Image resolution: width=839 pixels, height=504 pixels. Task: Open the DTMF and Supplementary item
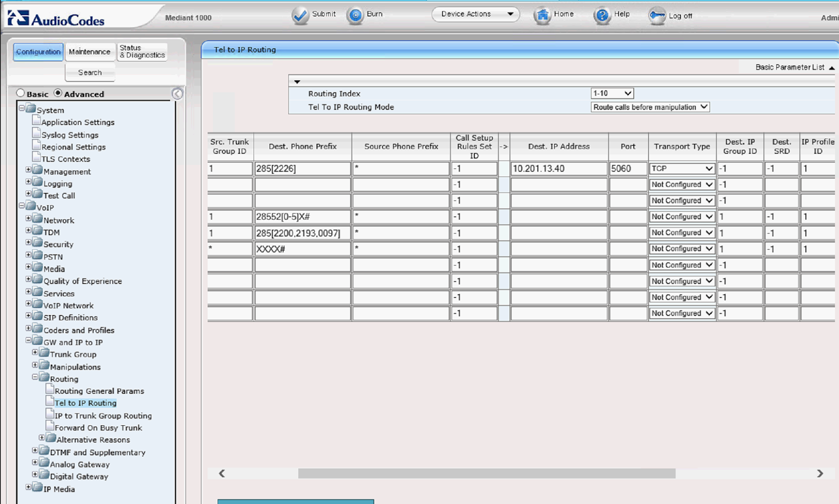point(98,453)
